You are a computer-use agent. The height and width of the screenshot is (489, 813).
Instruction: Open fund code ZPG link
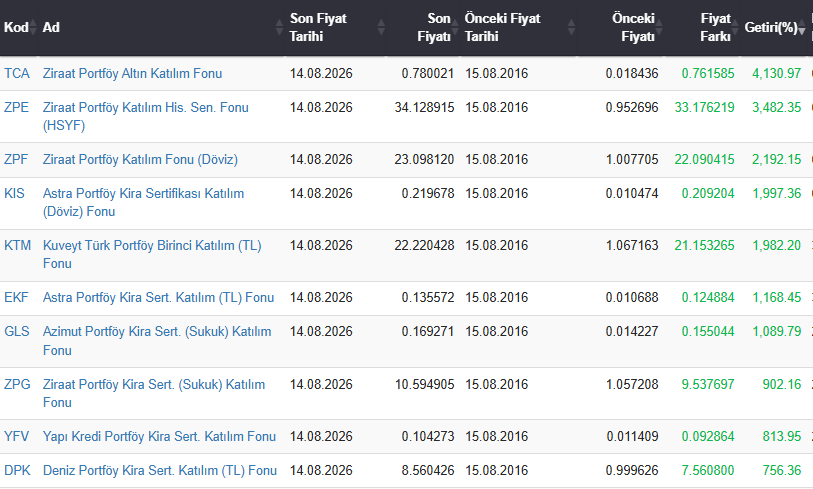(17, 384)
